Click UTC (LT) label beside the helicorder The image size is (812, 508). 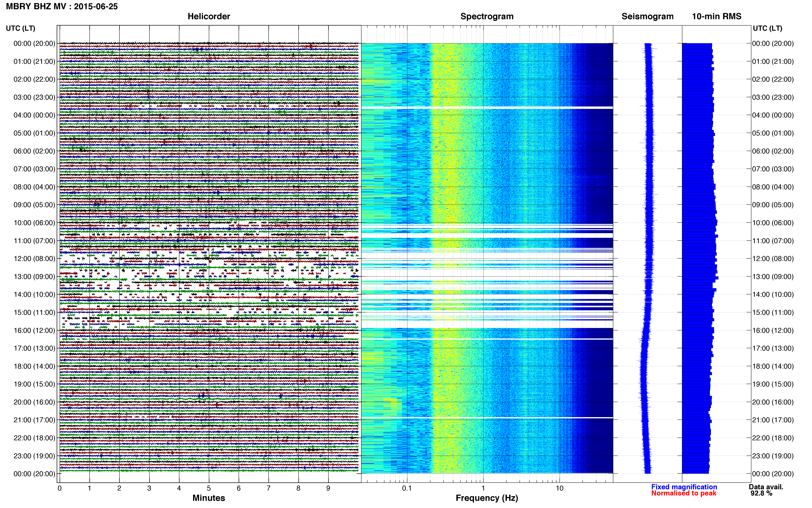21,28
